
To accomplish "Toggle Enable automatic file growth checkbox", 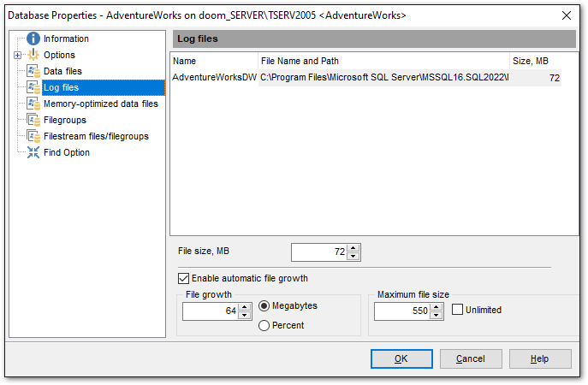I will pos(183,278).
